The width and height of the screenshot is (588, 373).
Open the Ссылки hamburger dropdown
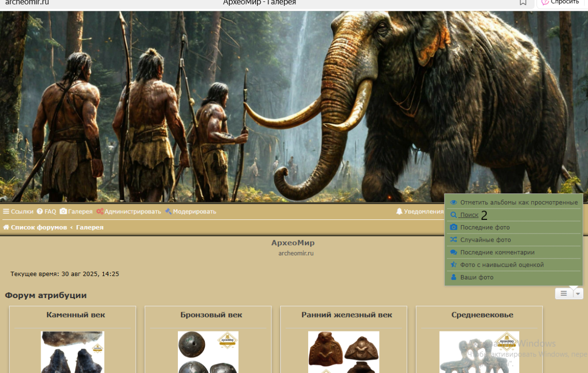[6, 211]
